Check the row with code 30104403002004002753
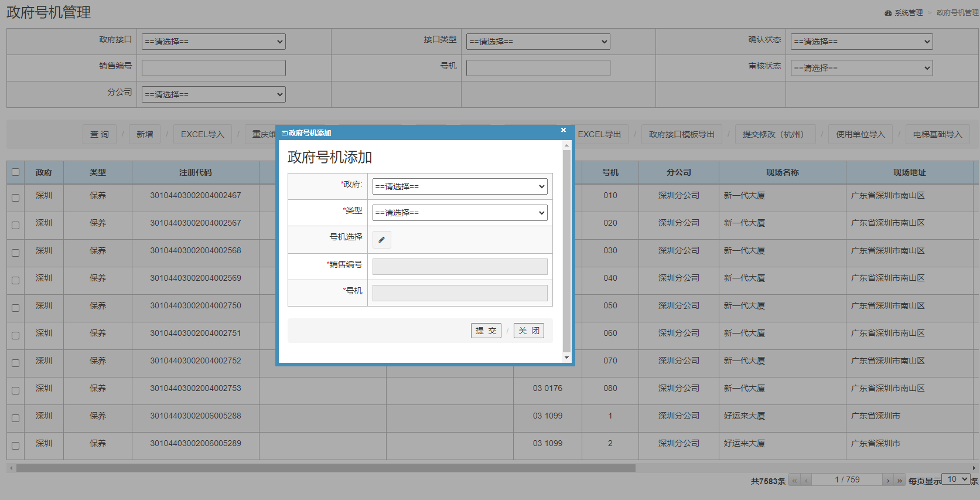 point(16,390)
